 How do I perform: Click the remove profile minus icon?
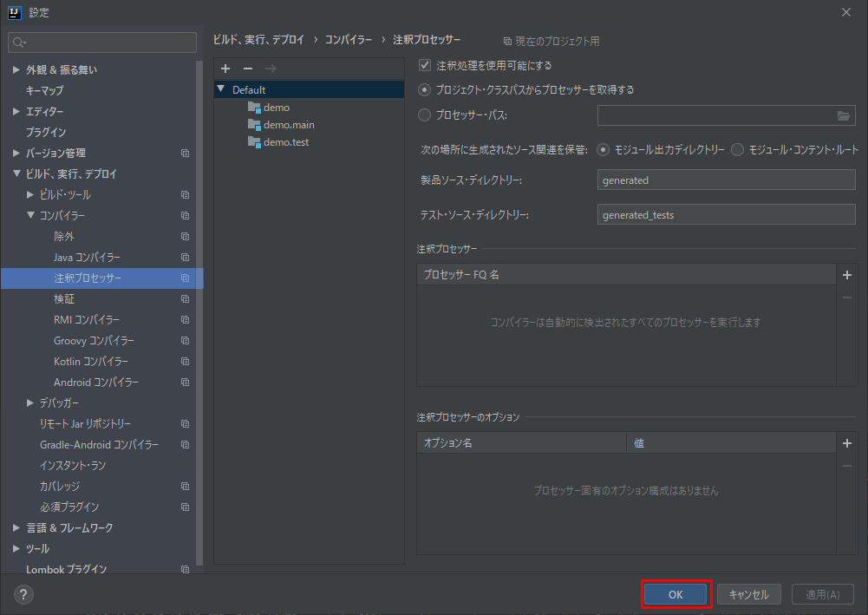point(248,69)
